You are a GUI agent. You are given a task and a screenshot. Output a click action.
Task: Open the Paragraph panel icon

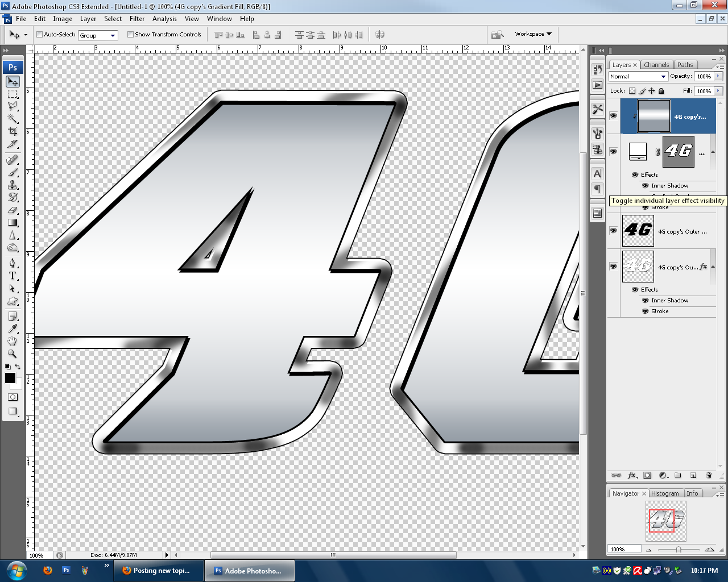point(597,189)
